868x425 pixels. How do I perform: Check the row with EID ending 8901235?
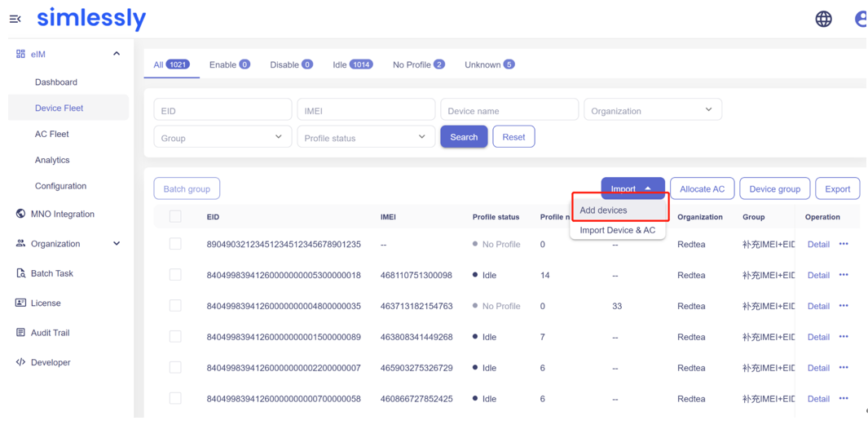click(x=175, y=244)
